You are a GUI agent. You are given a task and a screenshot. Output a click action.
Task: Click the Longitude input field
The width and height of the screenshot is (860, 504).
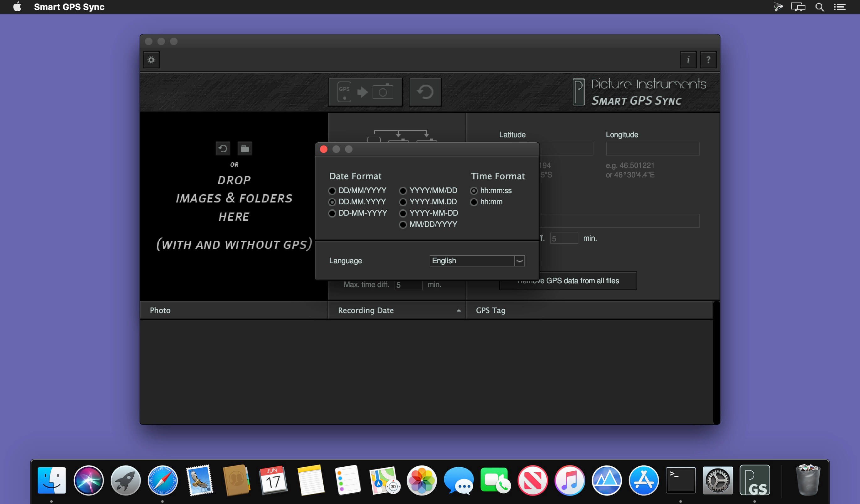(652, 149)
